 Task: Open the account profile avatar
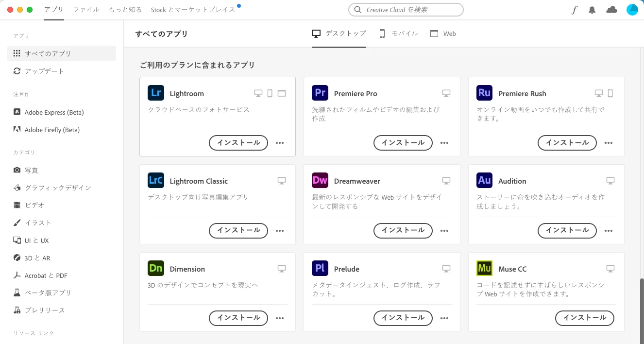(632, 10)
